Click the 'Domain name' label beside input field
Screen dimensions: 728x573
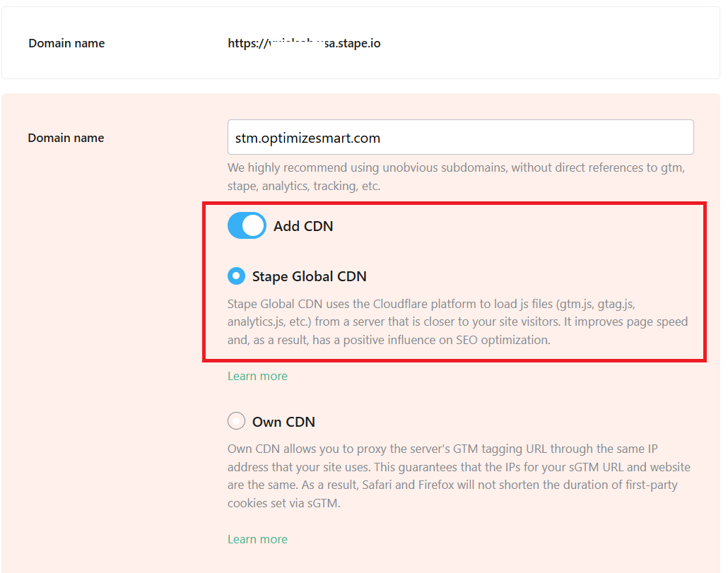(x=66, y=138)
